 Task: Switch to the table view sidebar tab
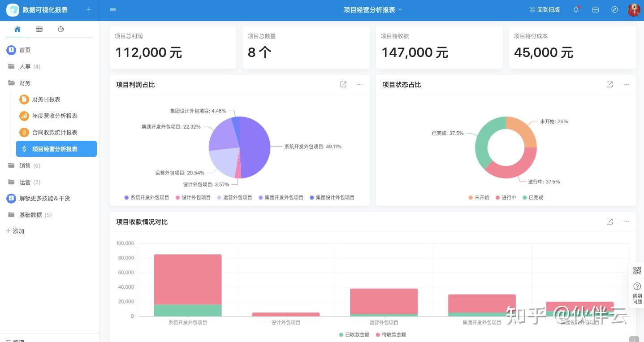coord(39,29)
